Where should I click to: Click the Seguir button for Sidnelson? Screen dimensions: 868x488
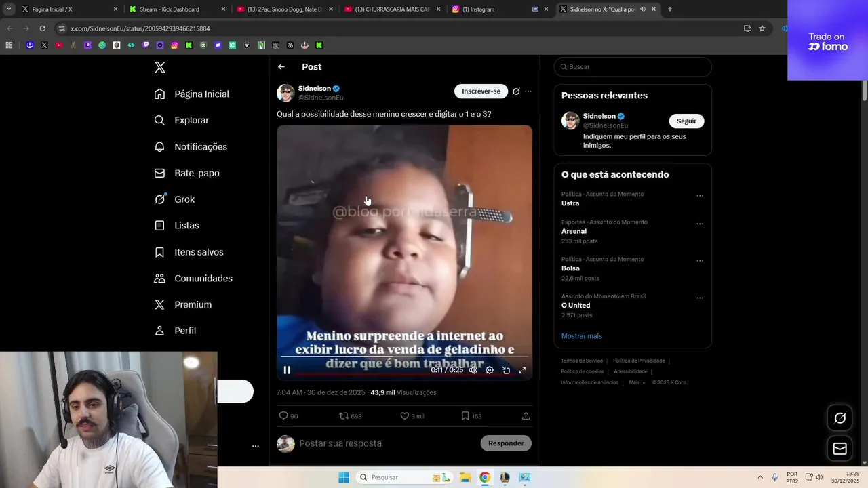pos(686,121)
